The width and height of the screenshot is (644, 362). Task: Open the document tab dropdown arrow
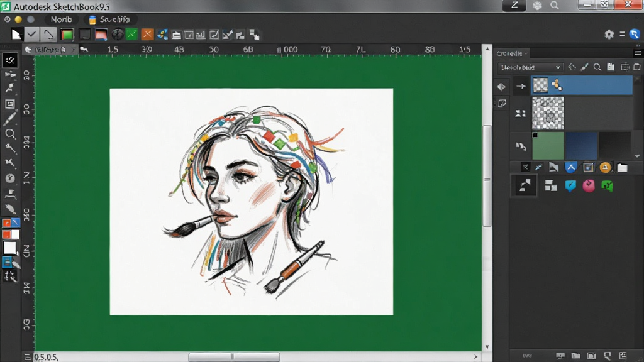(73, 50)
